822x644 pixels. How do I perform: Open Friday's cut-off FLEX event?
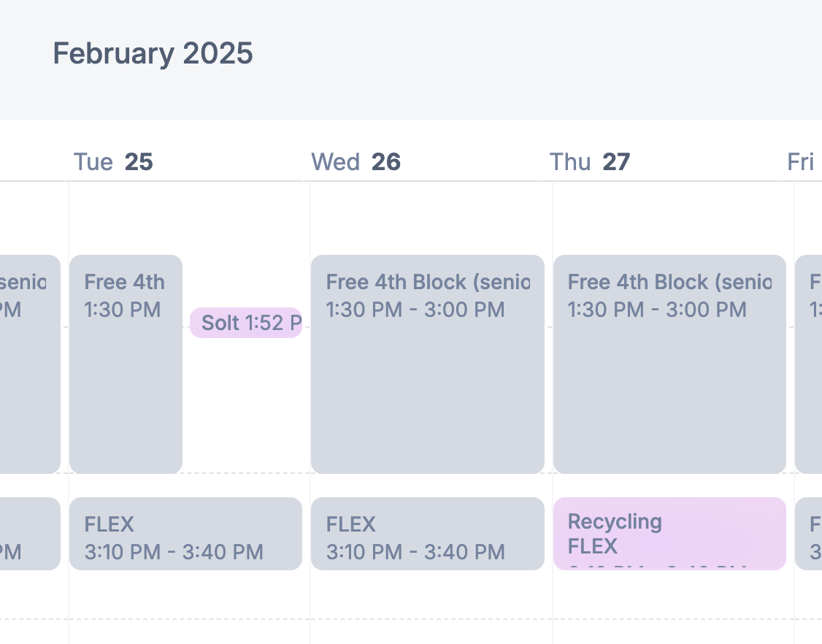tap(809, 534)
